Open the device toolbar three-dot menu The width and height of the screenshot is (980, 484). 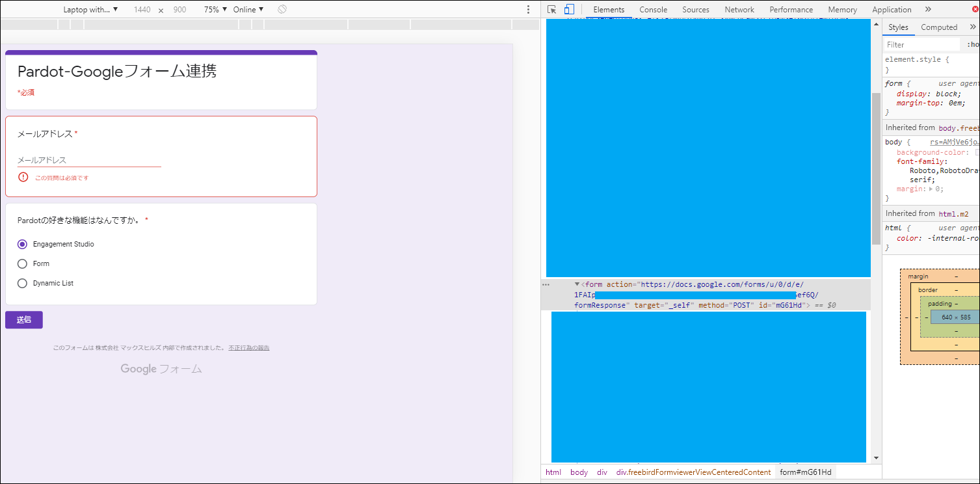[528, 10]
